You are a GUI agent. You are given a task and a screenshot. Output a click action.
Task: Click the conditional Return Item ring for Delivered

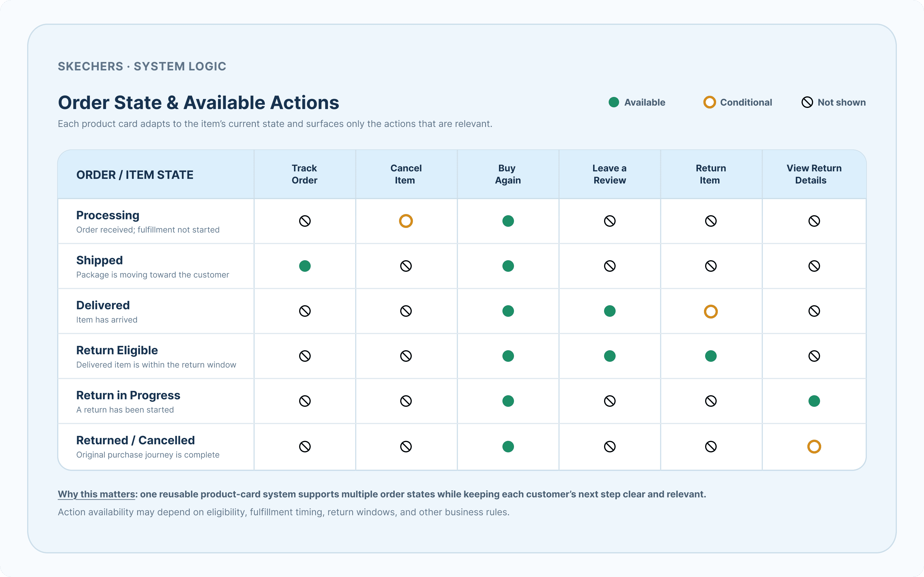pos(711,311)
